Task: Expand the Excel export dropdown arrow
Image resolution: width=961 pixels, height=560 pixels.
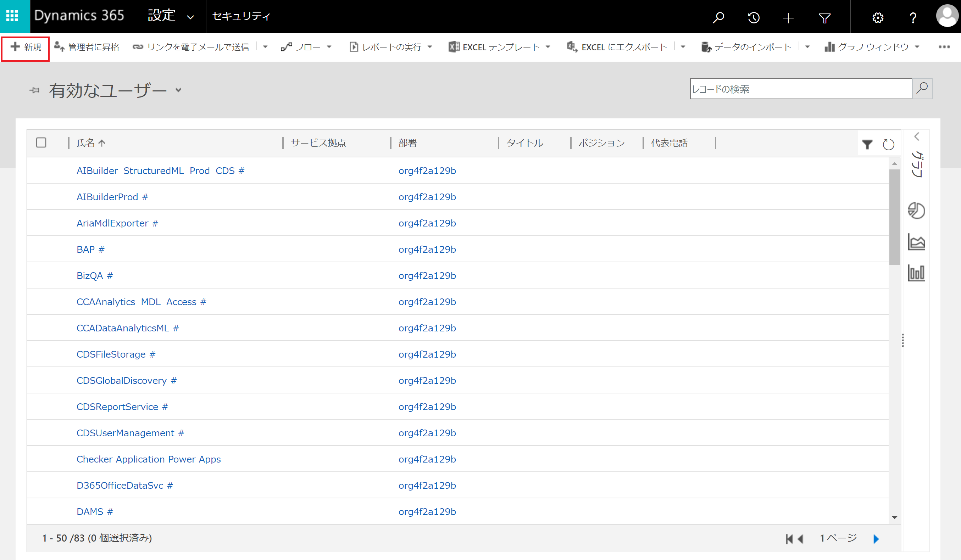Action: pyautogui.click(x=683, y=47)
